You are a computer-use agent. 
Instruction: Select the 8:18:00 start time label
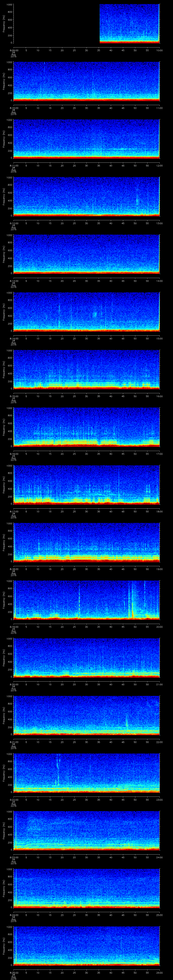(x=14, y=569)
